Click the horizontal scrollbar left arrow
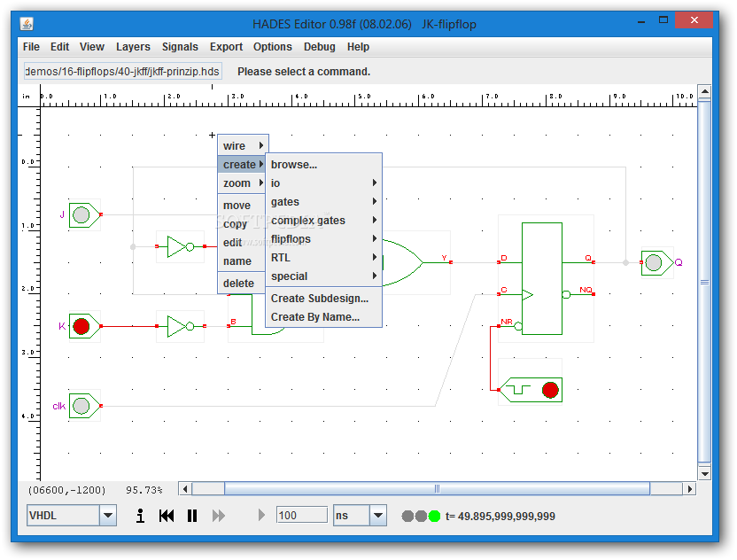Screen dimensions: 737x560 (x=185, y=489)
